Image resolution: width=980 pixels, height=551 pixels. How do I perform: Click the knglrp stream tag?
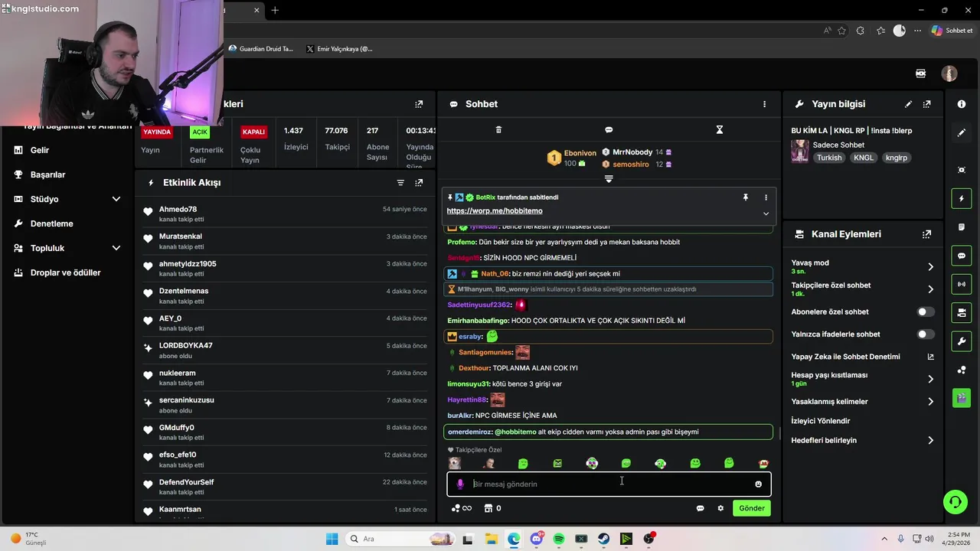tap(897, 158)
